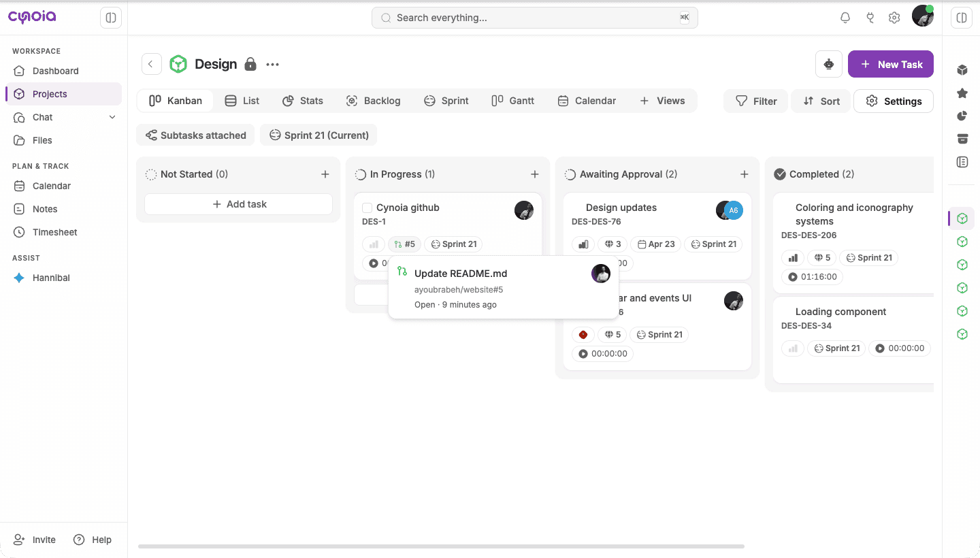
Task: Click priority bars chip on Design updates card
Action: (x=583, y=244)
